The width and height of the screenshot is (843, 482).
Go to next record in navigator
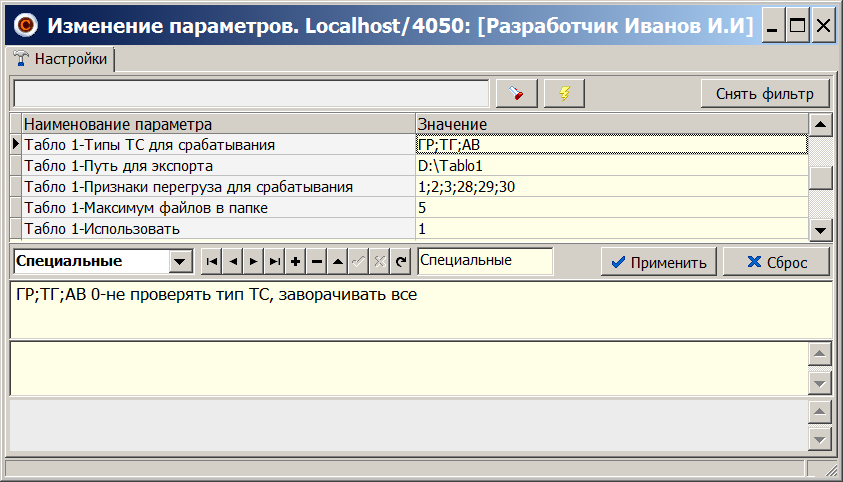[253, 262]
